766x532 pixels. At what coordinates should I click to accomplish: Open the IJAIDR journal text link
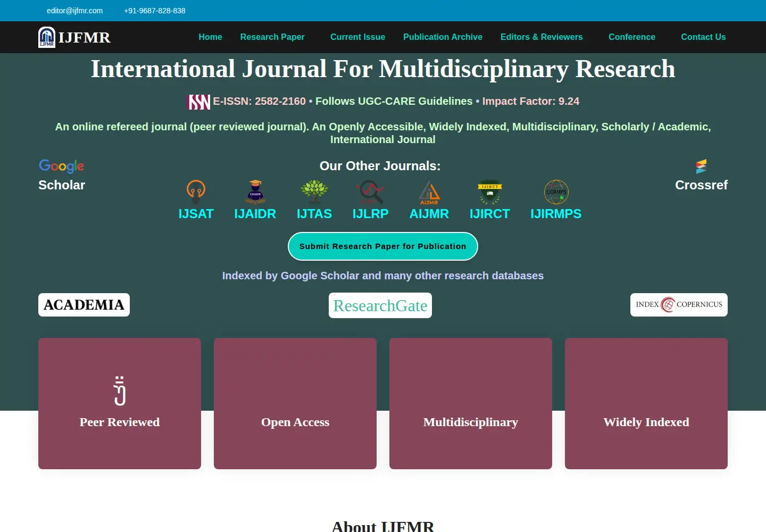(255, 214)
